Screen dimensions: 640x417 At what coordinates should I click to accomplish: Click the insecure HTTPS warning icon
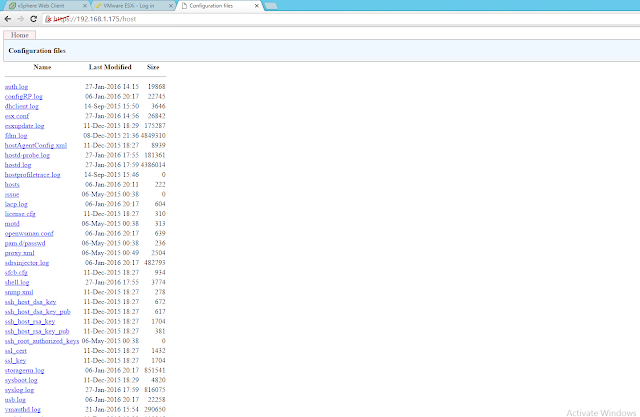coord(48,19)
